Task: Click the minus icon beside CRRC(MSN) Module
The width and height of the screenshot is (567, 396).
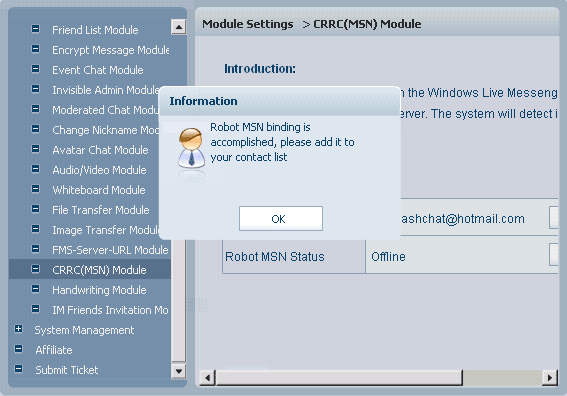Action: click(x=35, y=269)
